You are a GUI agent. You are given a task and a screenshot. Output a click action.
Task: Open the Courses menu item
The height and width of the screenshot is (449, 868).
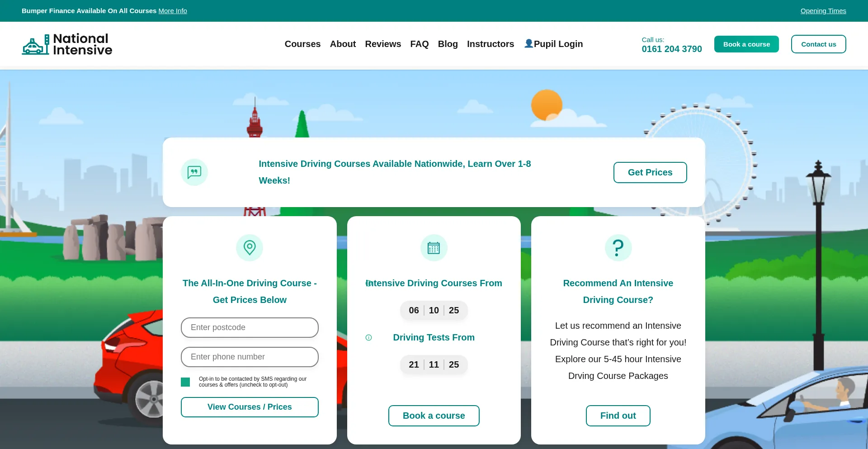[302, 44]
